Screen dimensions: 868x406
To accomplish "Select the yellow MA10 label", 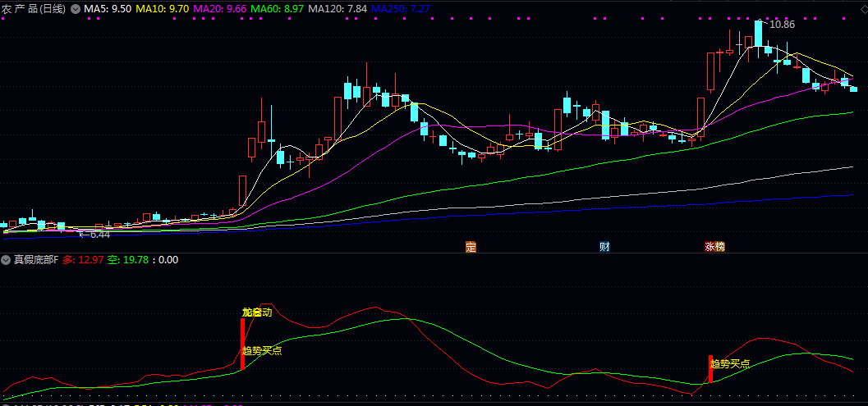I will click(x=162, y=9).
